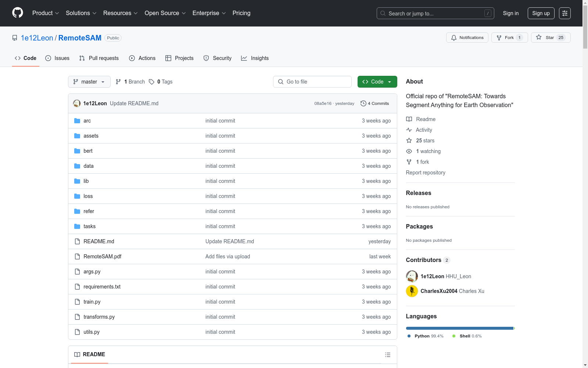This screenshot has width=588, height=368.
Task: Click CharlesXu2004 contributor avatar
Action: click(x=412, y=291)
